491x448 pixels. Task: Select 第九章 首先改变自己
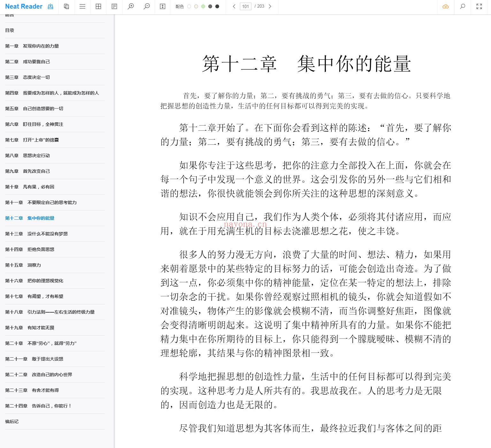point(55,171)
